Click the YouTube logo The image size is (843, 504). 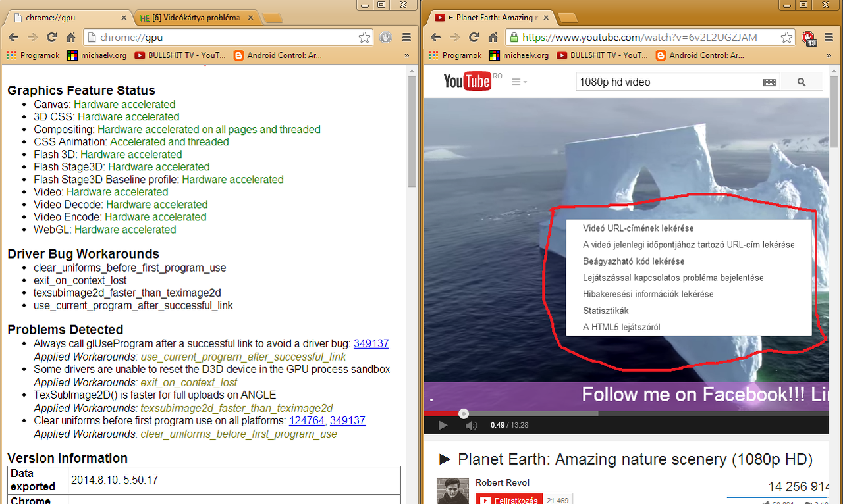(x=467, y=81)
